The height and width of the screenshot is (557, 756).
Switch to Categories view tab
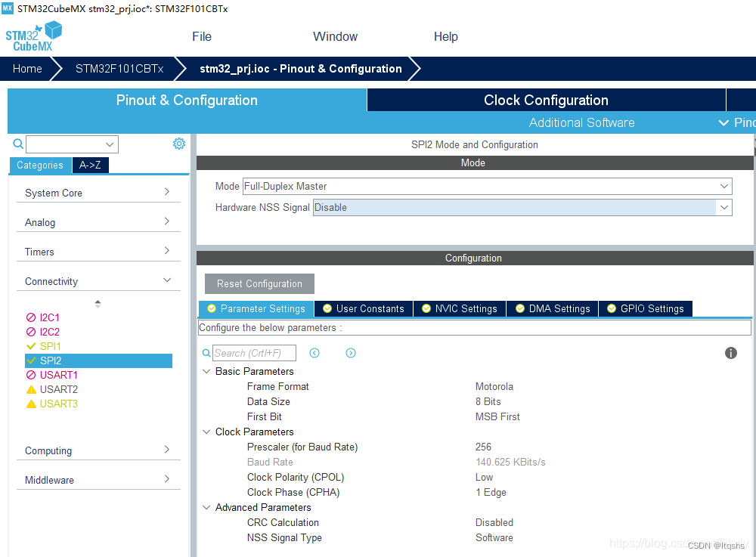click(40, 166)
